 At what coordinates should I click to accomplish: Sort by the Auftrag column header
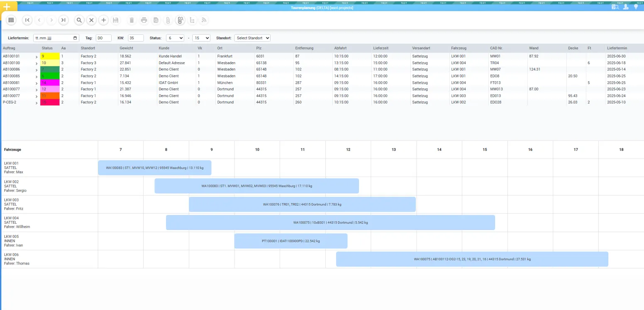tap(9, 48)
